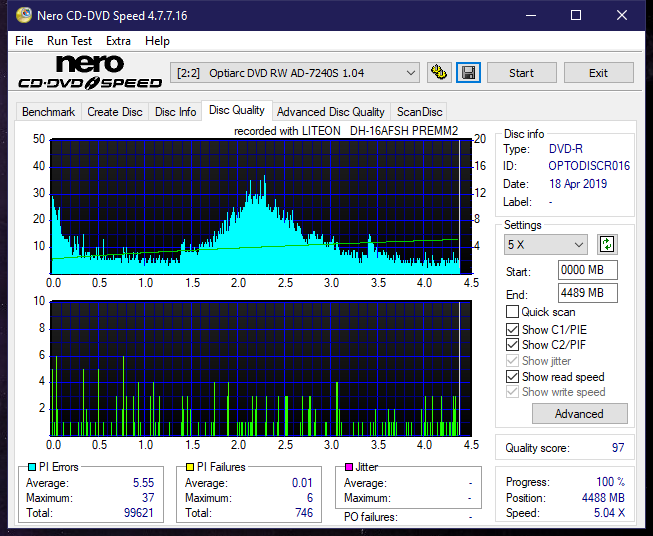Screen dimensions: 653x536
Task: Click the Start position field 0000 MB
Action: pyautogui.click(x=587, y=270)
